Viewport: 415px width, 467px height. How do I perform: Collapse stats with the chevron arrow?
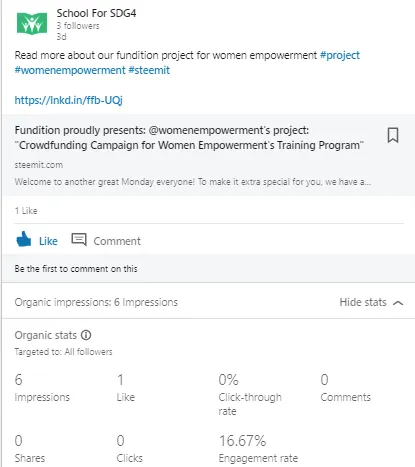(x=398, y=303)
